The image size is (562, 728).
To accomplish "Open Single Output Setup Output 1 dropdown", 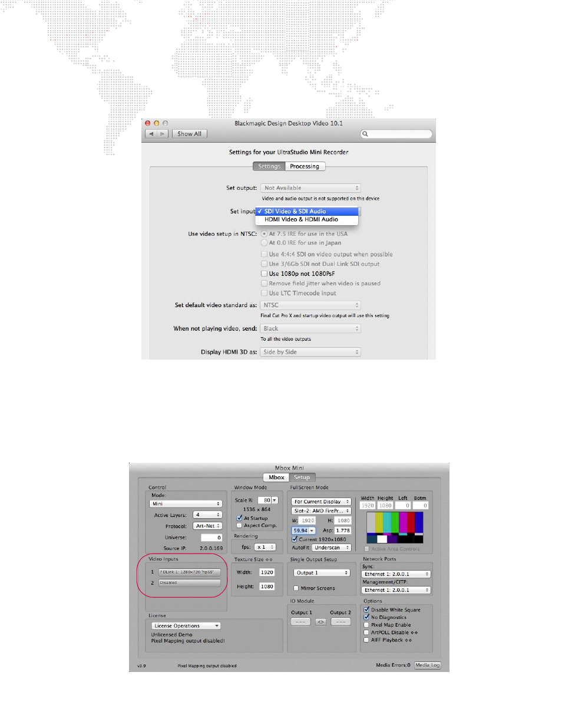I will (322, 573).
